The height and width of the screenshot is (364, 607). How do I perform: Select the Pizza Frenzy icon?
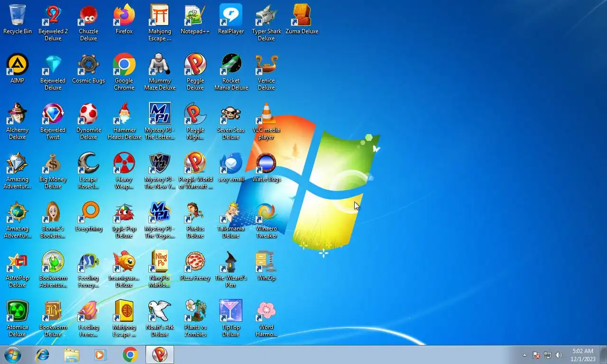click(x=195, y=266)
